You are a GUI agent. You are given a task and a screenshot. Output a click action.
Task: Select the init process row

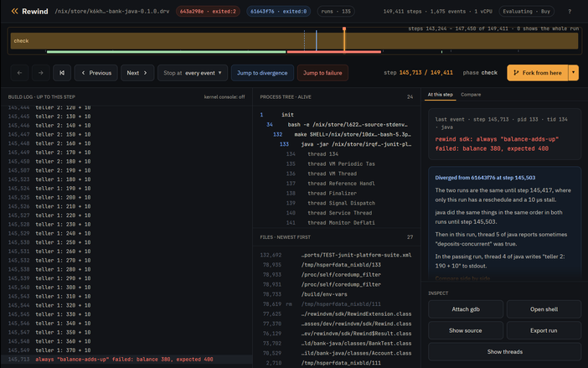[337, 115]
